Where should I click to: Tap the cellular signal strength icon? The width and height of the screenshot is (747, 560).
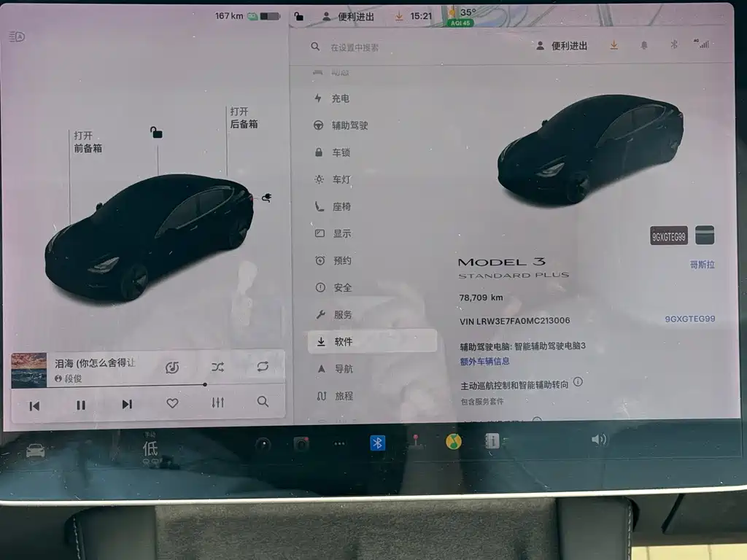pos(703,44)
